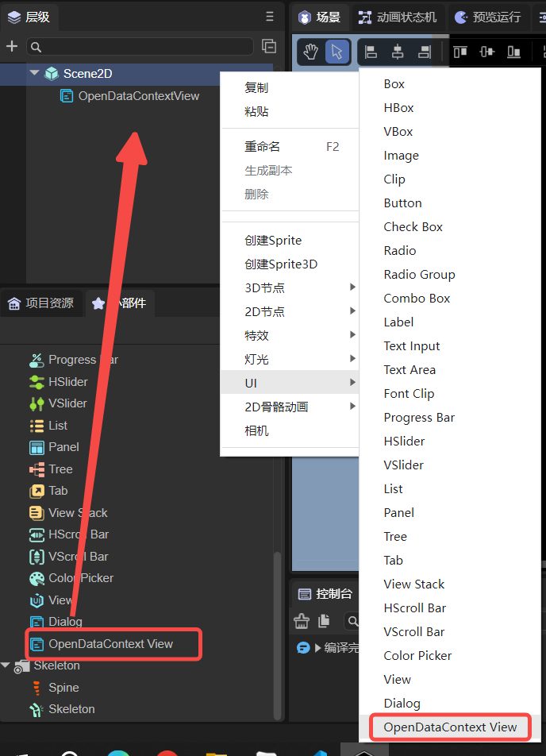546x756 pixels.
Task: Click the copy console logs icon
Action: (x=324, y=621)
